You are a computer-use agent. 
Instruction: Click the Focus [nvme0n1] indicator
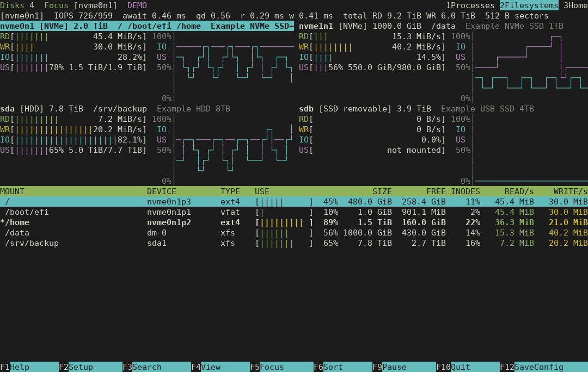click(x=81, y=5)
